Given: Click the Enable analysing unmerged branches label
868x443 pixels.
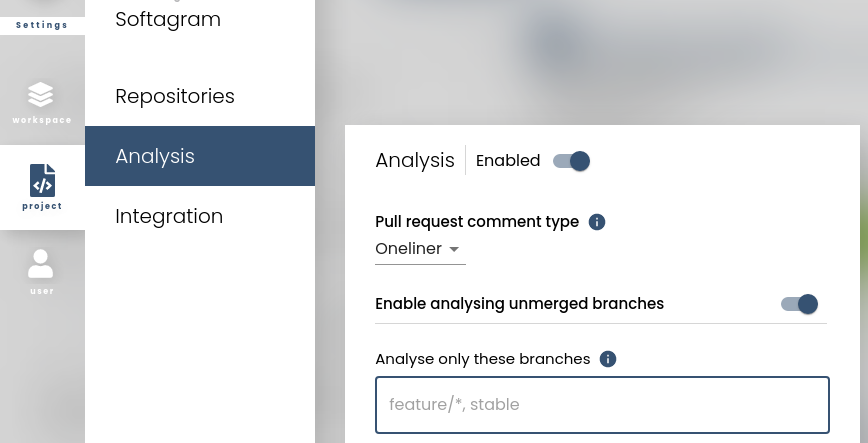Looking at the screenshot, I should 519,304.
